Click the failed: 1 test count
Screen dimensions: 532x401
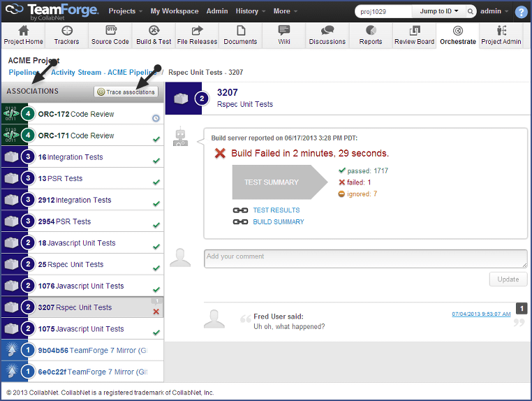(355, 182)
